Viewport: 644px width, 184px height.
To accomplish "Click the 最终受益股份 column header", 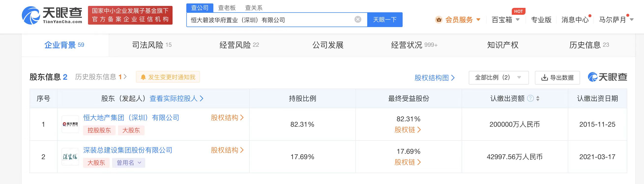I will click(409, 98).
